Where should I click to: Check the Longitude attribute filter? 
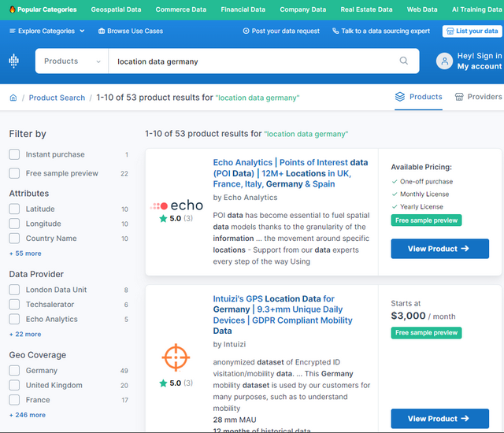(x=14, y=224)
